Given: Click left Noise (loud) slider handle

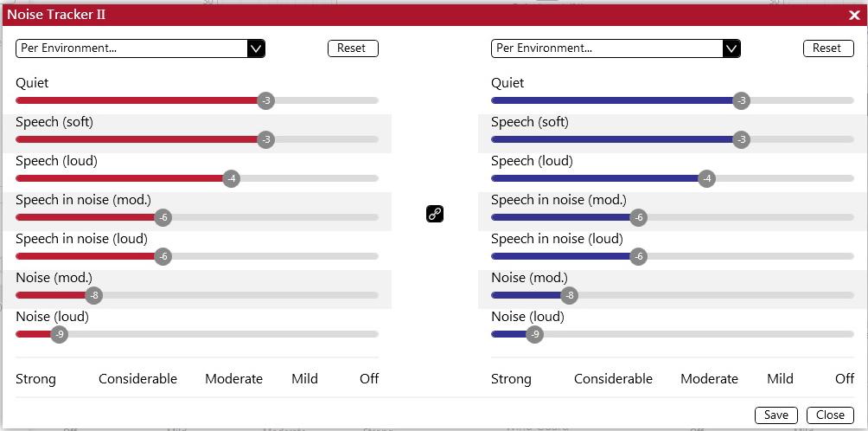Looking at the screenshot, I should pyautogui.click(x=60, y=335).
